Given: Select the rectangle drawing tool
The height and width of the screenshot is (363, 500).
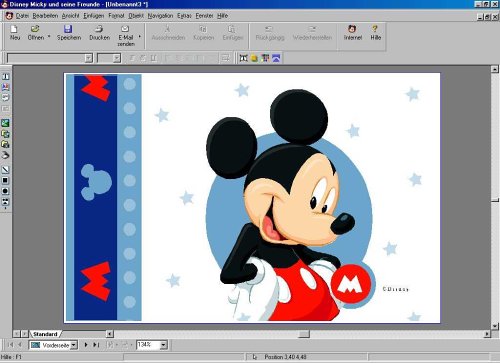Looking at the screenshot, I should click(5, 180).
